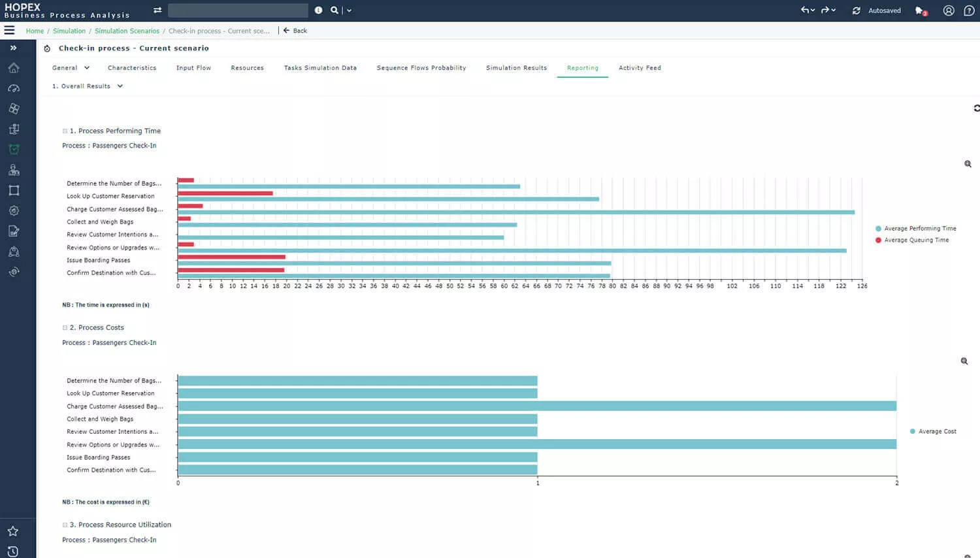This screenshot has height=558, width=980.
Task: Click the info icon next to search field
Action: click(x=318, y=10)
